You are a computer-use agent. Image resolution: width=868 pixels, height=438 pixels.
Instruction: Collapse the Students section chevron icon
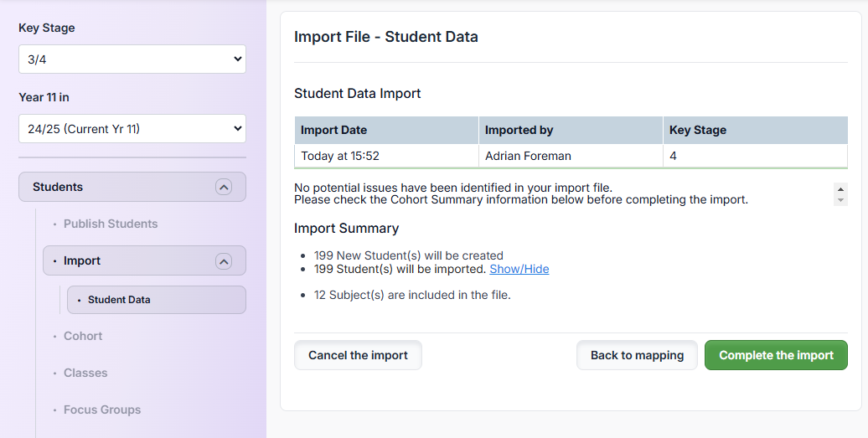(x=223, y=187)
